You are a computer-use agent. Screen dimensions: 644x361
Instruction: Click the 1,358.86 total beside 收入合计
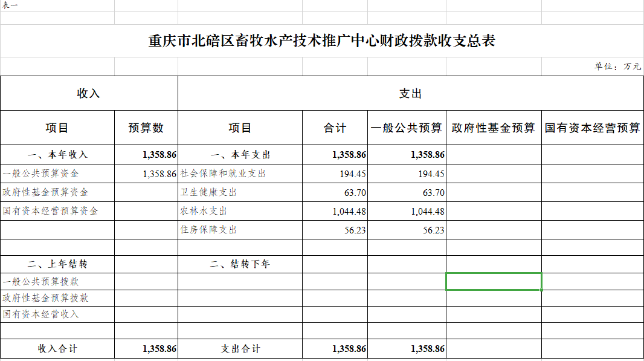pyautogui.click(x=146, y=349)
